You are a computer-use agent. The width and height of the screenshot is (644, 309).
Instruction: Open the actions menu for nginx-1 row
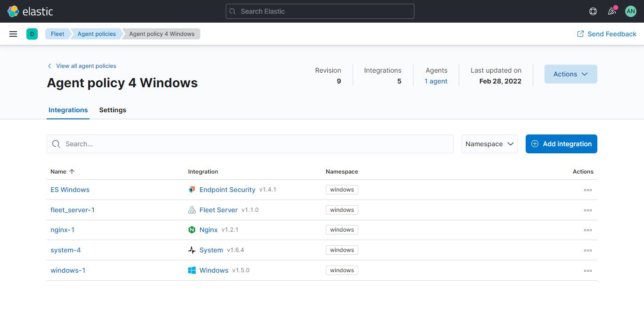[587, 230]
